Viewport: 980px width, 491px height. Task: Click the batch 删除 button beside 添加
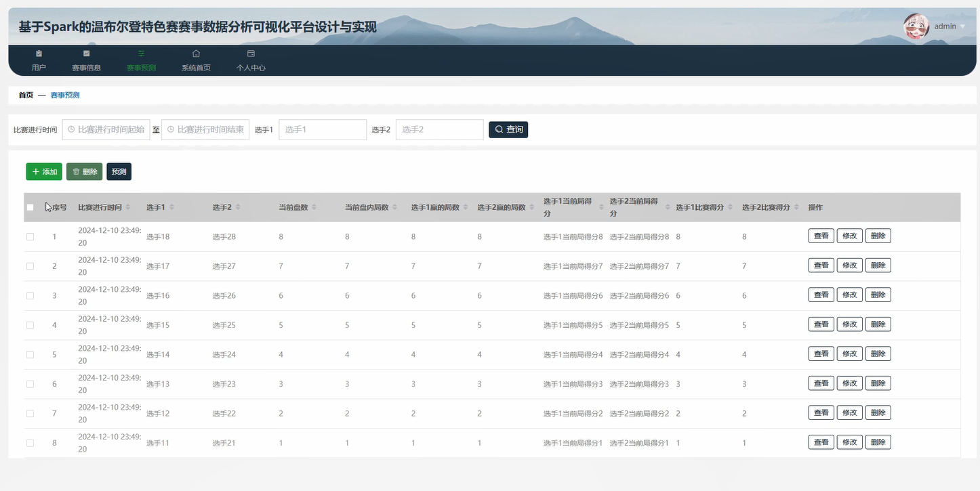(x=85, y=172)
